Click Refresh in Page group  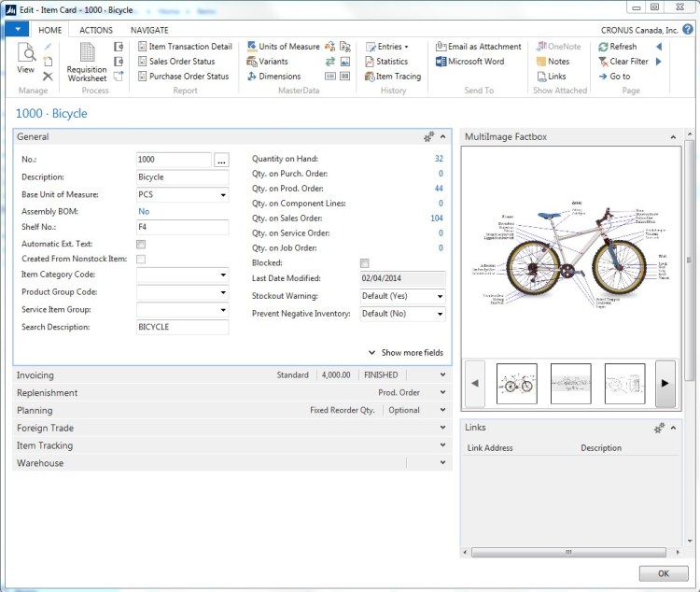(618, 47)
